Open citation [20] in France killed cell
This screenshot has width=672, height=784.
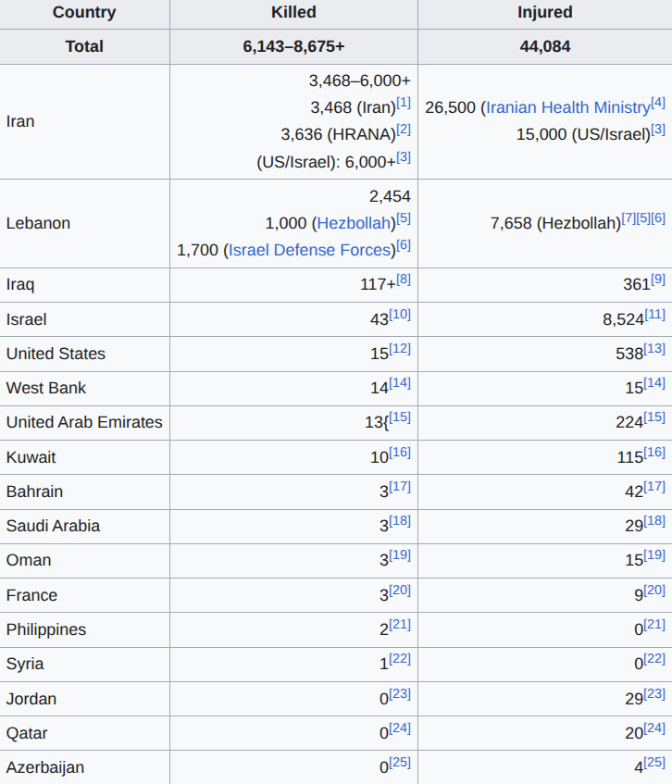400,591
